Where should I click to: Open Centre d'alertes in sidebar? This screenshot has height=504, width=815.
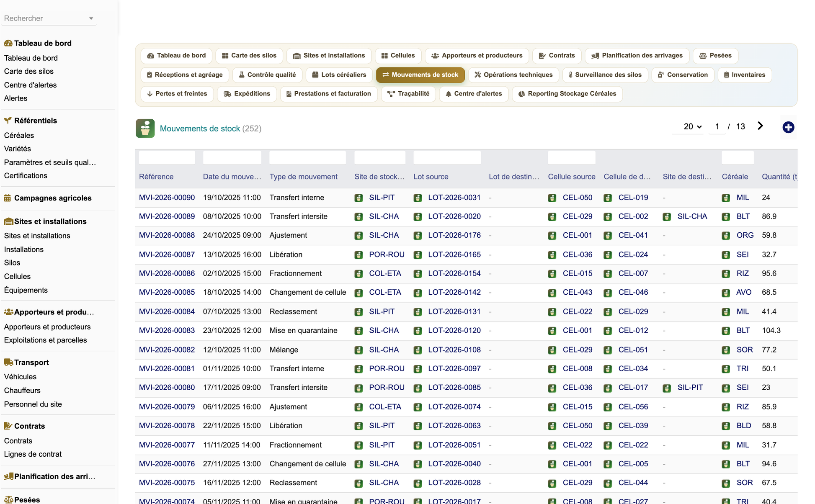pyautogui.click(x=30, y=85)
